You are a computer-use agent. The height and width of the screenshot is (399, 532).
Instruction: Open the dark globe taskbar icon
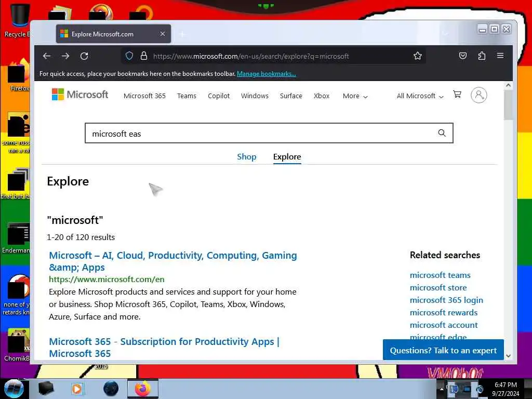pos(111,389)
